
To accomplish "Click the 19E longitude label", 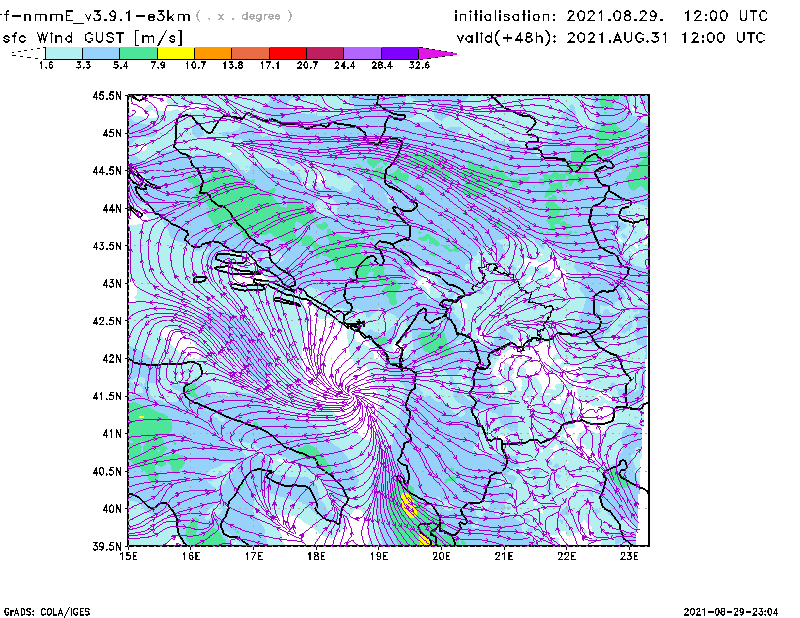I will [379, 556].
